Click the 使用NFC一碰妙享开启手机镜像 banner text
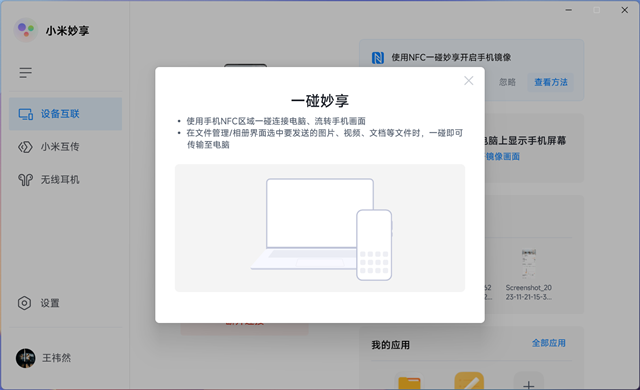Image resolution: width=640 pixels, height=390 pixels. (x=451, y=58)
